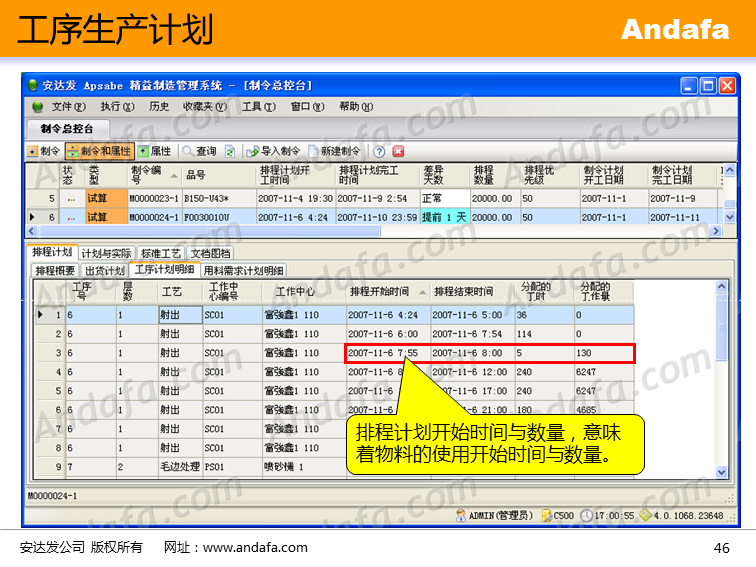This screenshot has height=567, width=756.
Task: Click the 查询 search icon
Action: (x=199, y=151)
